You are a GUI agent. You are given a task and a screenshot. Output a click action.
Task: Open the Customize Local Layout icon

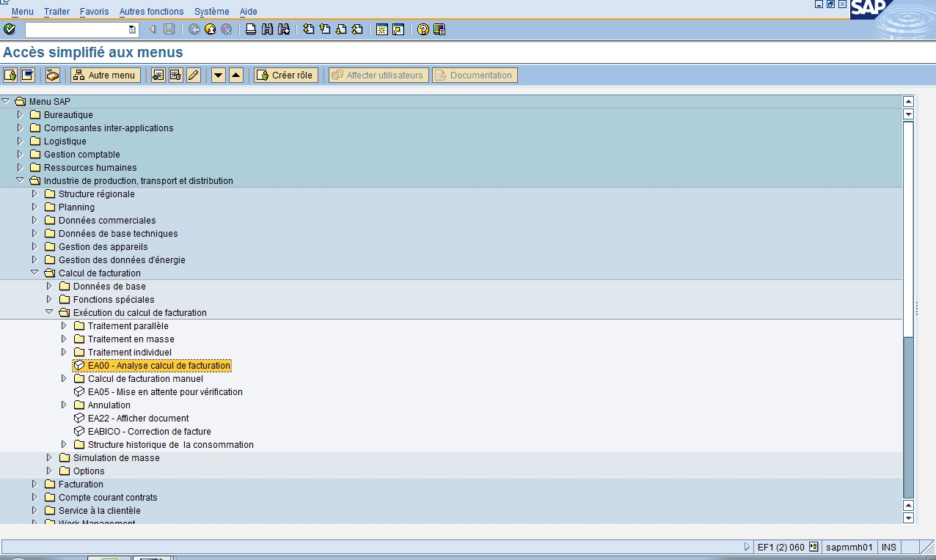(x=439, y=29)
